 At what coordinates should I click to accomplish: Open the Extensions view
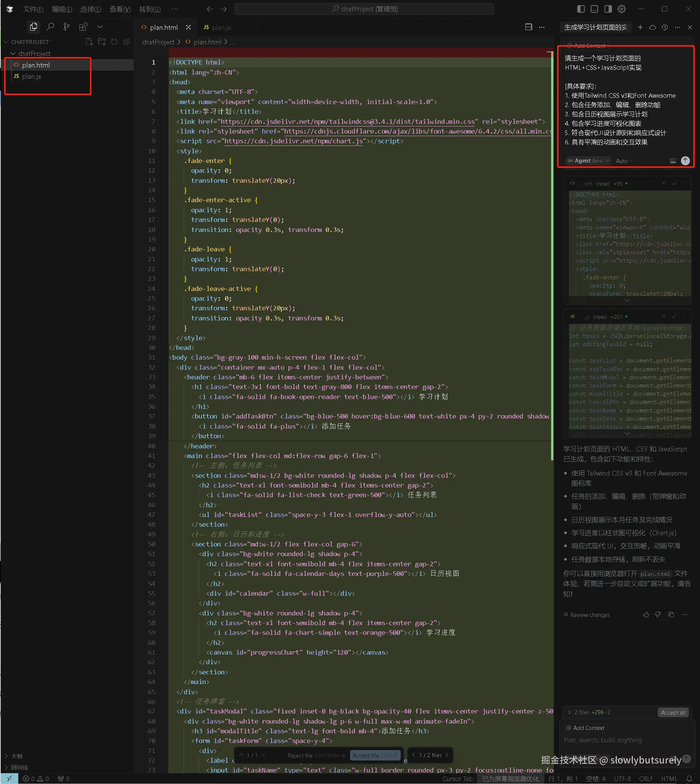pyautogui.click(x=83, y=27)
